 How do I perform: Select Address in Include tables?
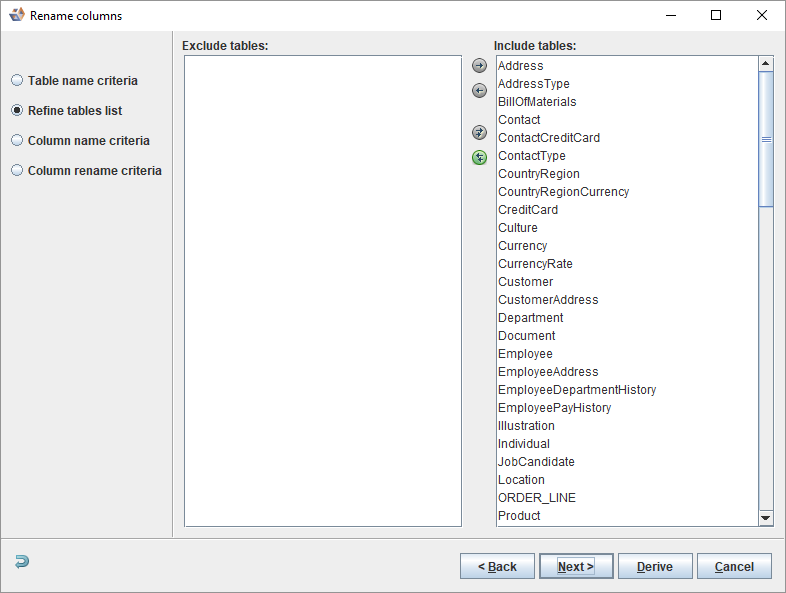click(627, 66)
